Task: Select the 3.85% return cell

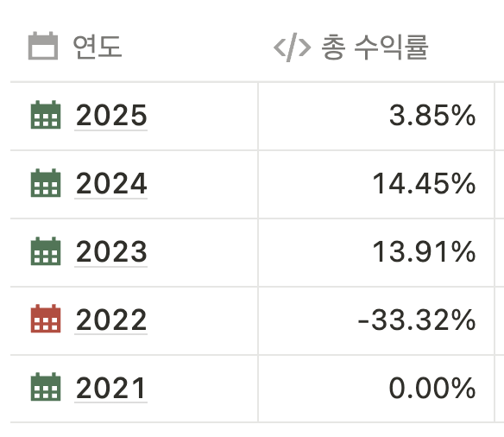Action: click(x=376, y=116)
